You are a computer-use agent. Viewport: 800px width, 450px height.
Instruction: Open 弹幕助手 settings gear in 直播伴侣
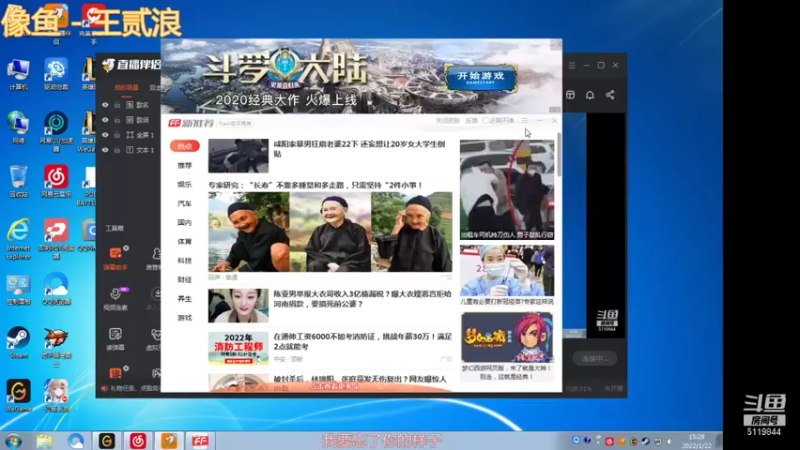pos(126,248)
